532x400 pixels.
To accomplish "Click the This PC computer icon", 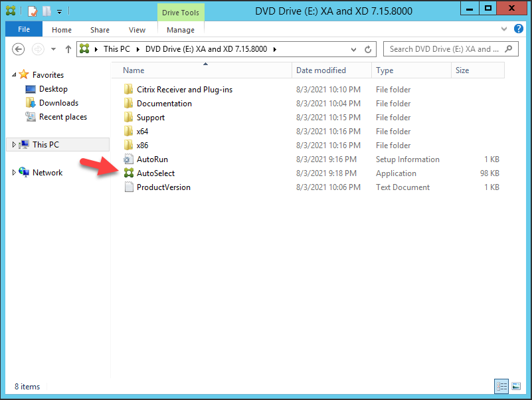I will point(24,144).
